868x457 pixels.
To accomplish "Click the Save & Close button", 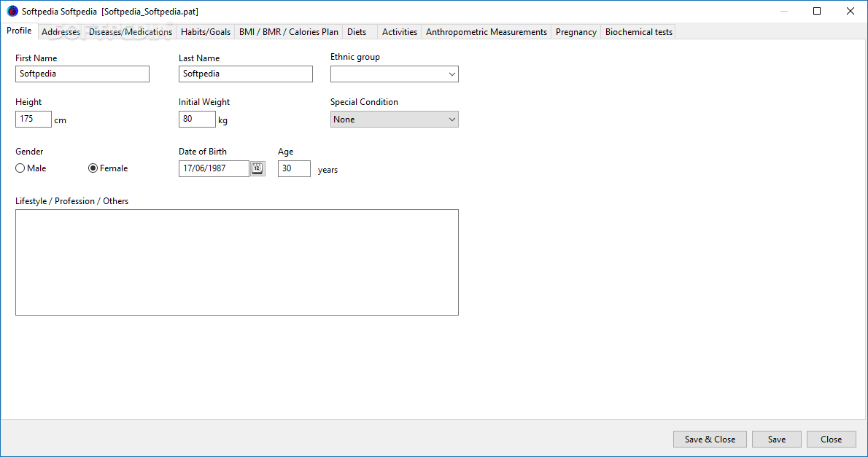I will pos(710,440).
